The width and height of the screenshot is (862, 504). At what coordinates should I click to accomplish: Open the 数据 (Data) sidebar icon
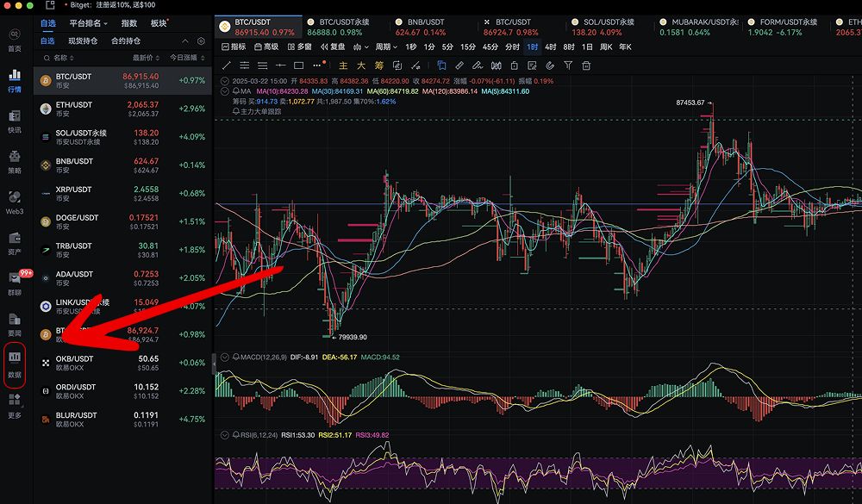pos(15,363)
